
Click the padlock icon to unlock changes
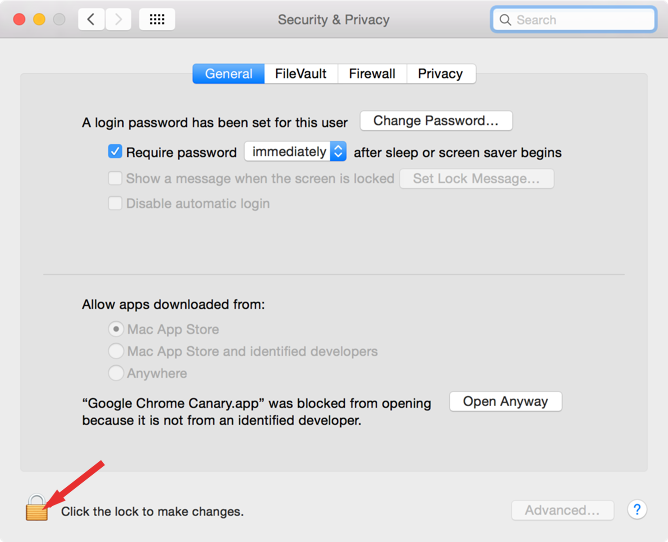coord(37,508)
